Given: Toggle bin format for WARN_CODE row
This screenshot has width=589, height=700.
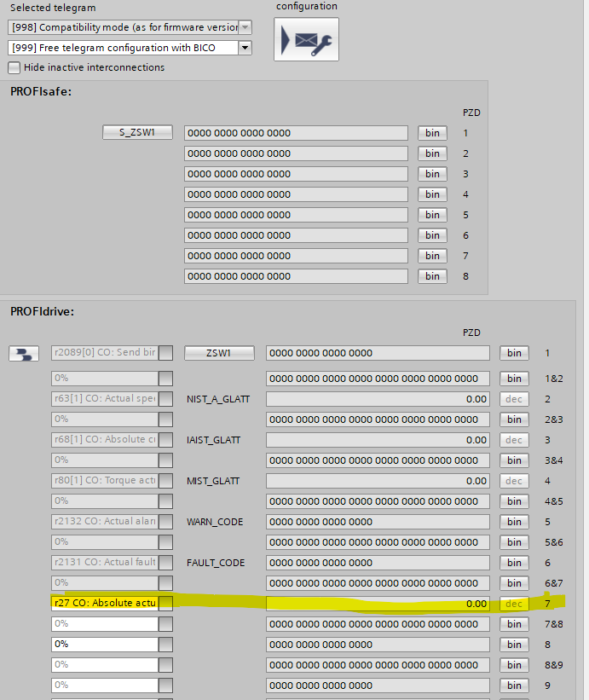Looking at the screenshot, I should (x=514, y=522).
